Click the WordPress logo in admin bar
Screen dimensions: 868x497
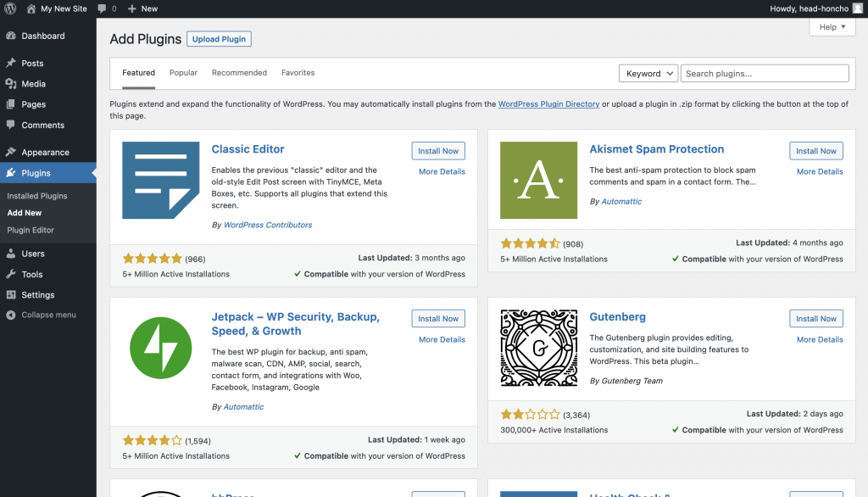coord(10,8)
